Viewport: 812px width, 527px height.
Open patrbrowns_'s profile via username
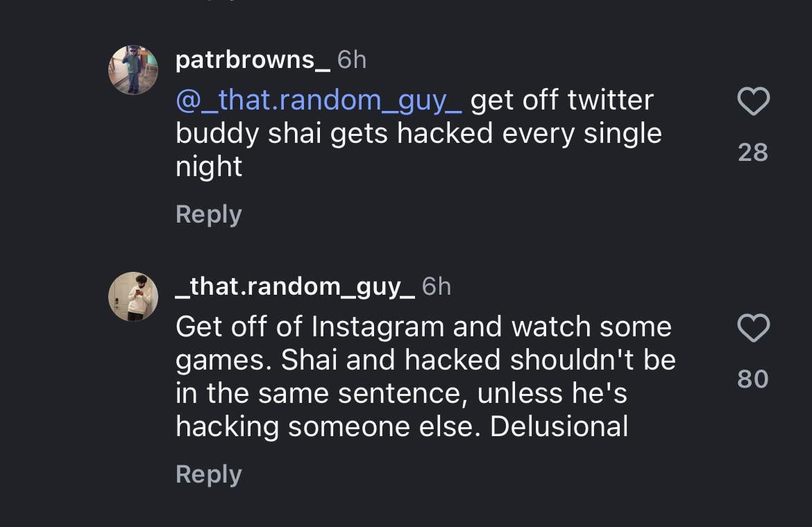(251, 59)
